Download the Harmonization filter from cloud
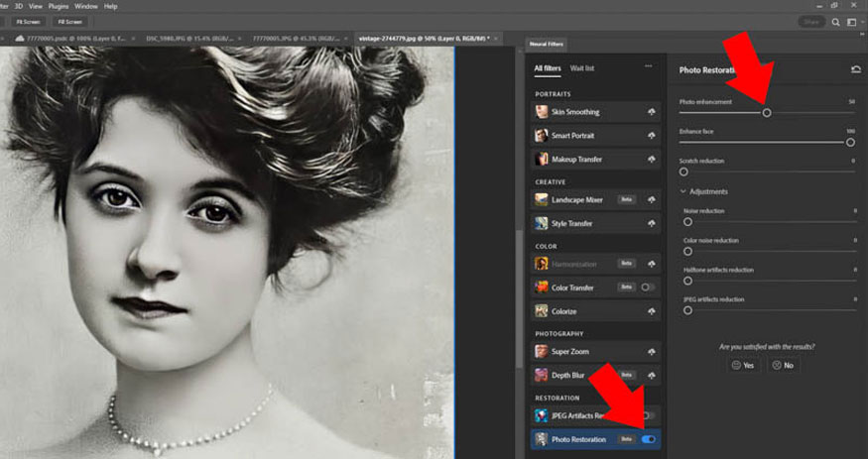This screenshot has width=868, height=459. [652, 265]
